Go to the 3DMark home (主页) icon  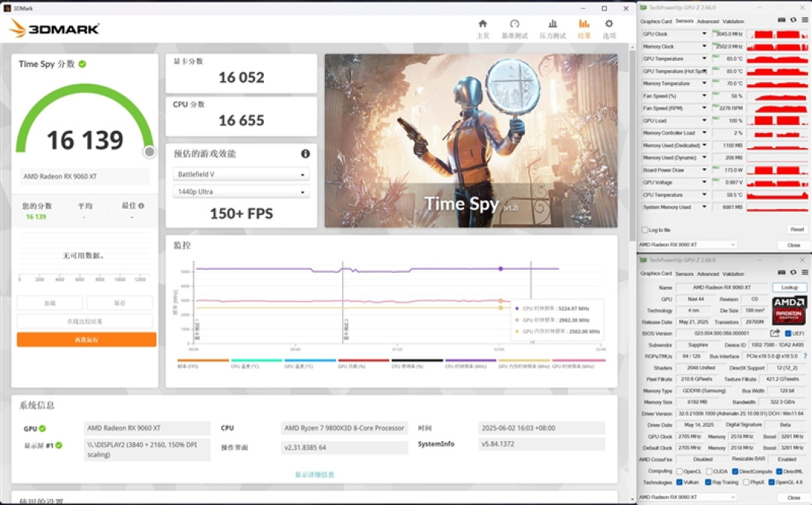coord(483,24)
